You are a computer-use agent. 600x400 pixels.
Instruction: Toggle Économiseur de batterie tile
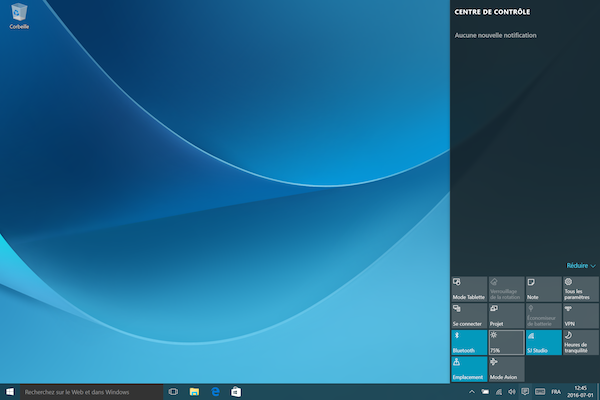point(543,316)
